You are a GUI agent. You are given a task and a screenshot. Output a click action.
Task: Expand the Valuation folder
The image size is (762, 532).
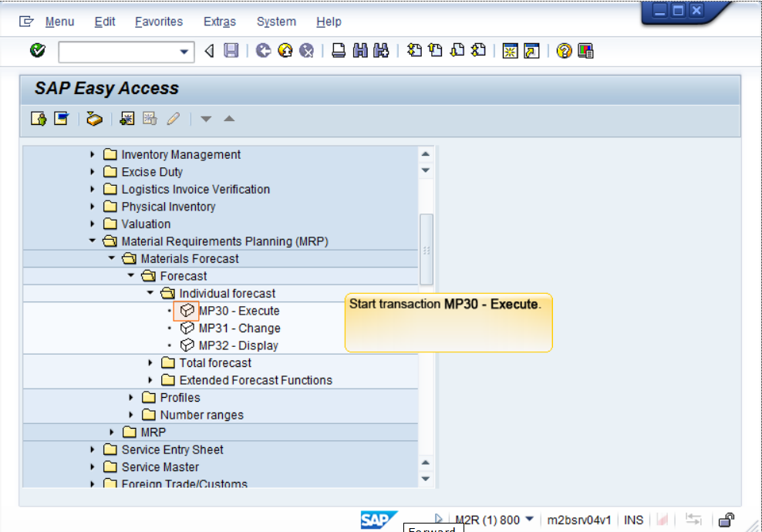tap(93, 224)
